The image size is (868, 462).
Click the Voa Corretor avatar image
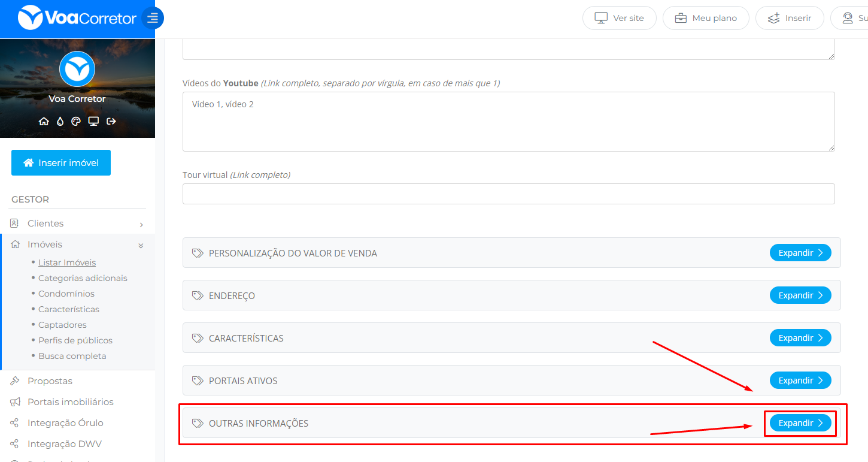tap(77, 70)
